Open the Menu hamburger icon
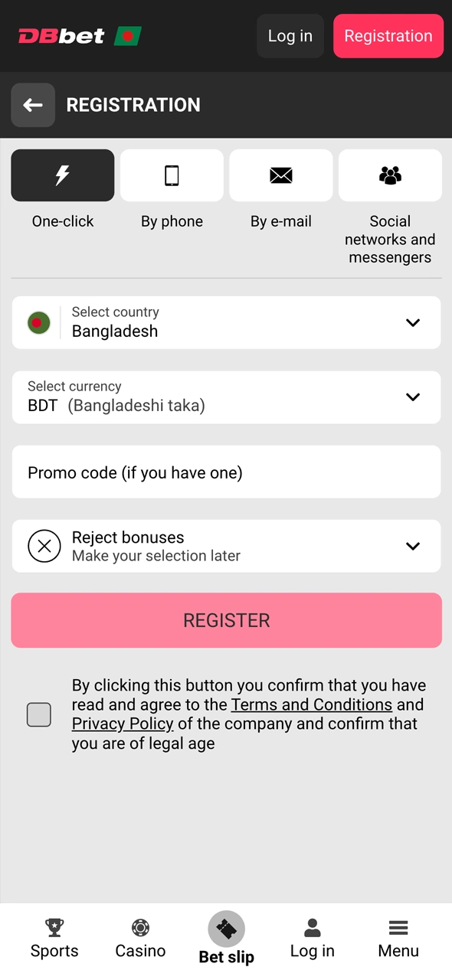This screenshot has width=452, height=980. (x=398, y=926)
